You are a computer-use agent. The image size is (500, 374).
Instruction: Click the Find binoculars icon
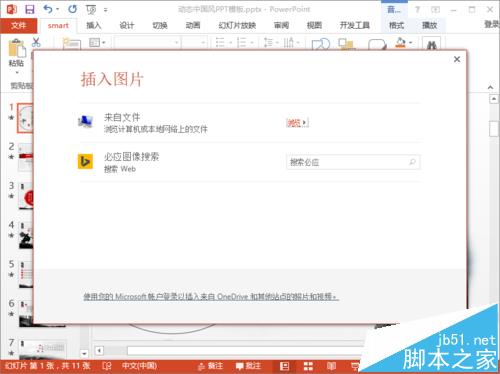[x=432, y=44]
